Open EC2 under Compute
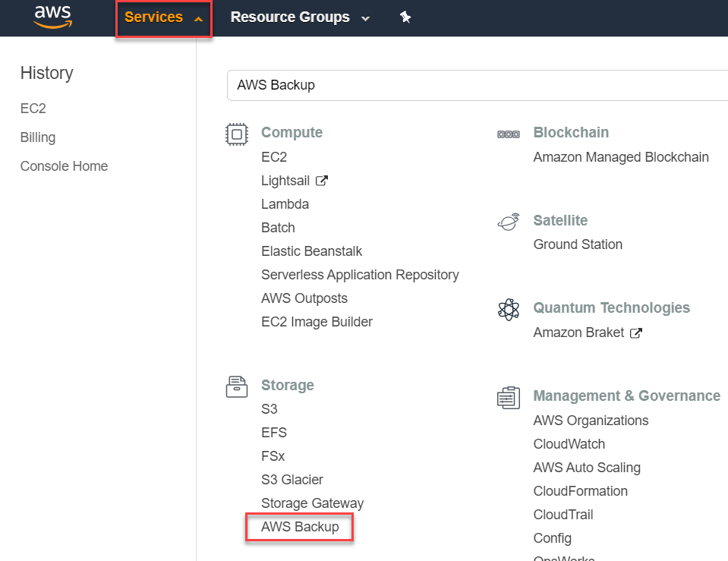The height and width of the screenshot is (561, 728). tap(274, 157)
